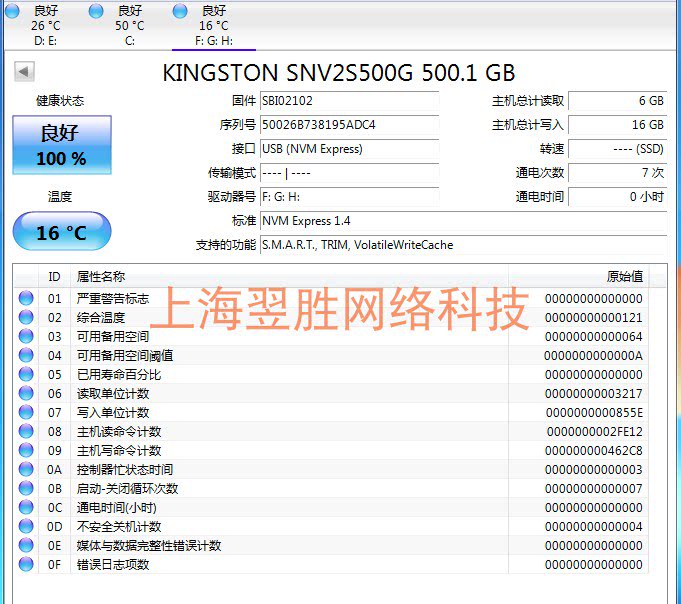
Task: Select row 控制器忙状态时间
Action: tap(331, 469)
